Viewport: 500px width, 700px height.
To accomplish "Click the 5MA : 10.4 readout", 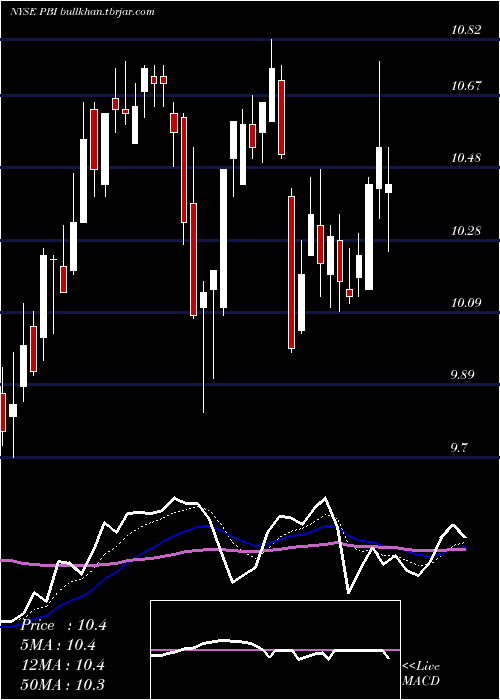I will [58, 645].
